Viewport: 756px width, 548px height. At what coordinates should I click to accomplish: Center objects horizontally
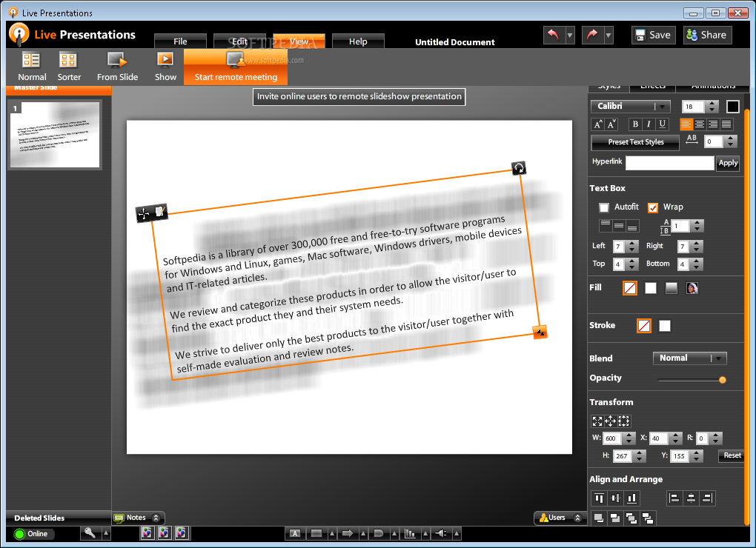[x=691, y=498]
